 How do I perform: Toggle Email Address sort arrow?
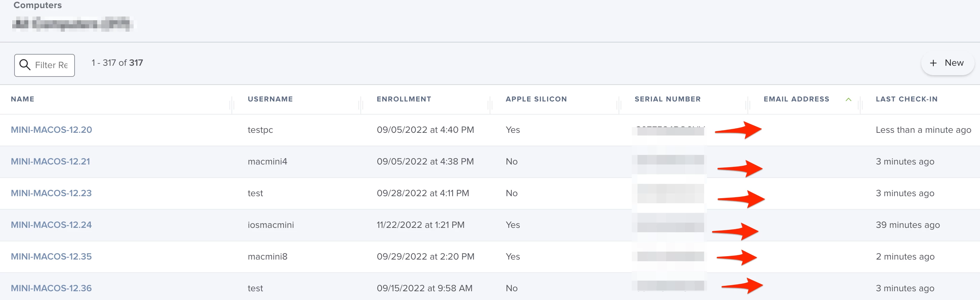(x=848, y=99)
